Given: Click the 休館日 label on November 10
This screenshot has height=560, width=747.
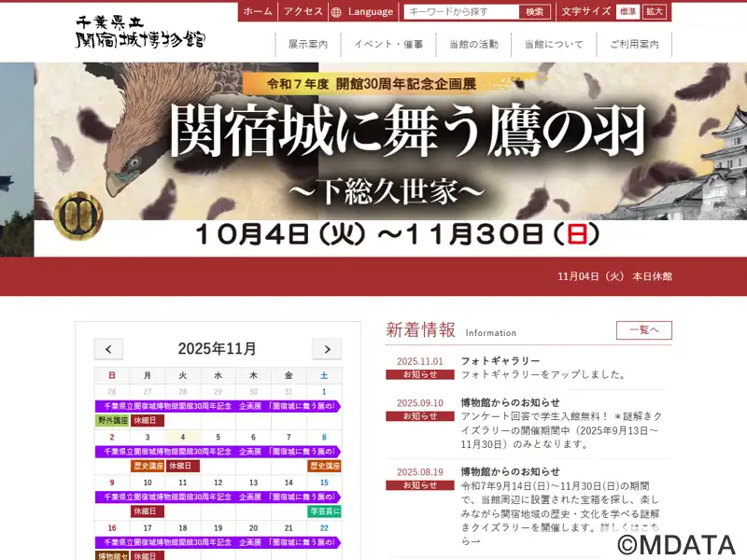Looking at the screenshot, I should (148, 511).
